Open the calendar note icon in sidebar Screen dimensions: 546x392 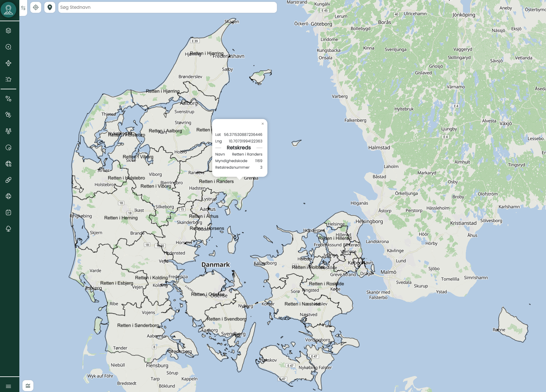[8, 212]
